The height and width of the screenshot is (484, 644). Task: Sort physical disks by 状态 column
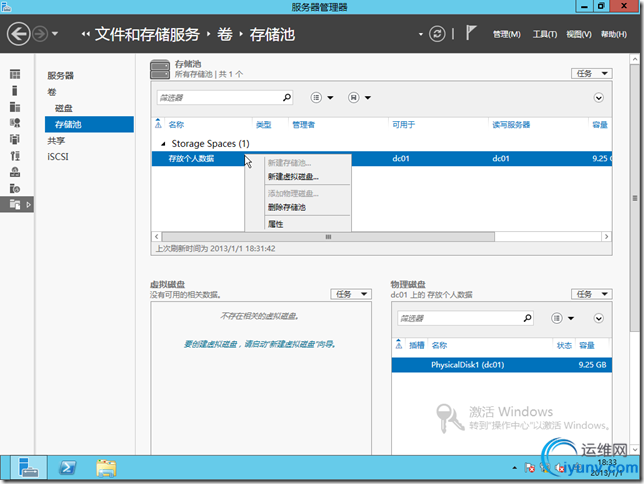point(564,345)
